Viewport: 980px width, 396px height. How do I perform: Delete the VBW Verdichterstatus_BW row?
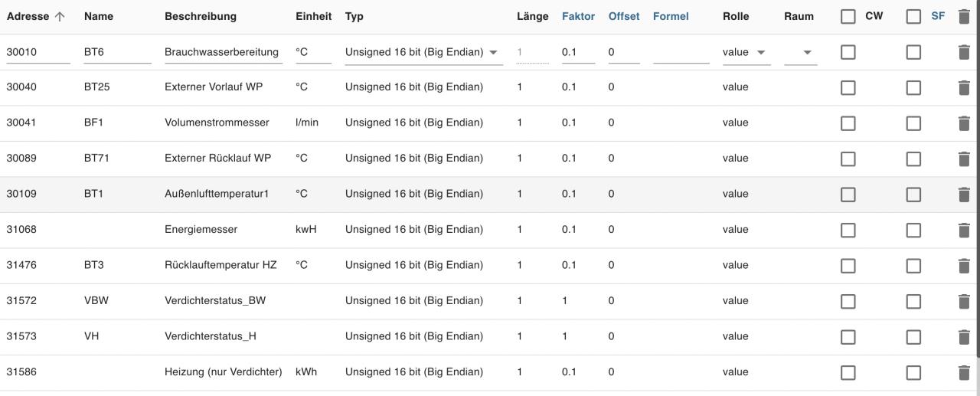pos(964,301)
